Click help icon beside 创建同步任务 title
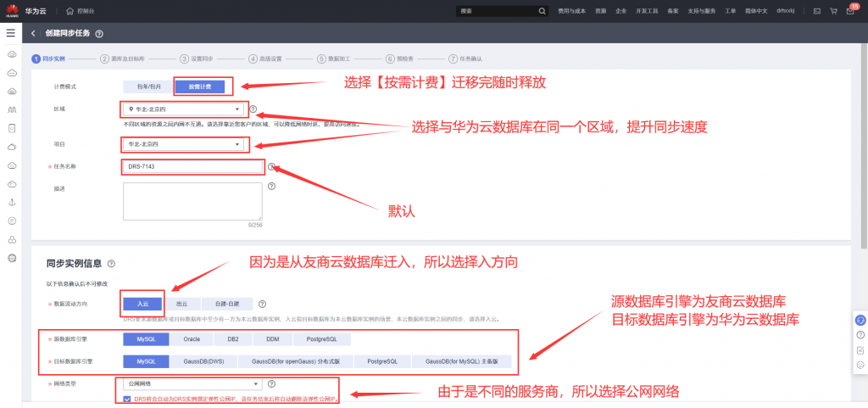This screenshot has width=868, height=408. point(99,34)
